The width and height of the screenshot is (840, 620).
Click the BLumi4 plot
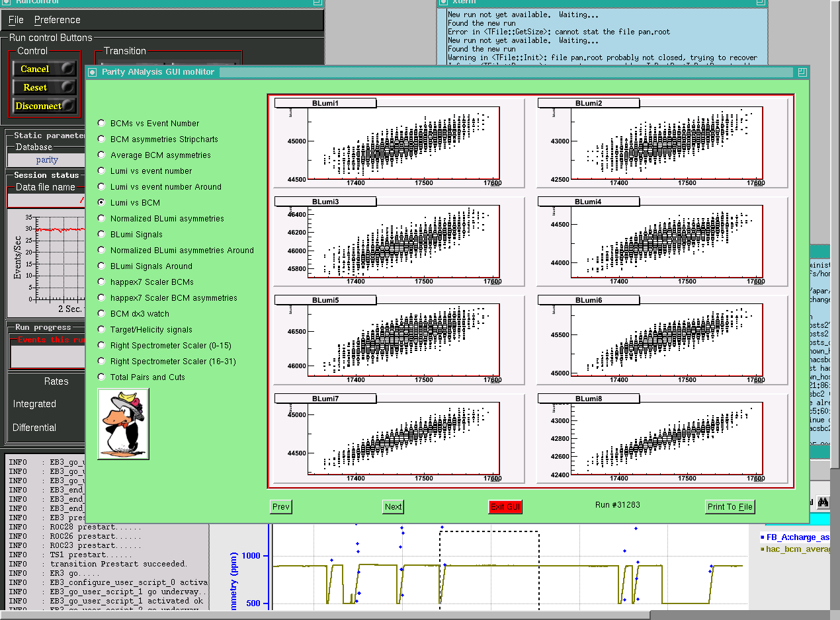(663, 241)
